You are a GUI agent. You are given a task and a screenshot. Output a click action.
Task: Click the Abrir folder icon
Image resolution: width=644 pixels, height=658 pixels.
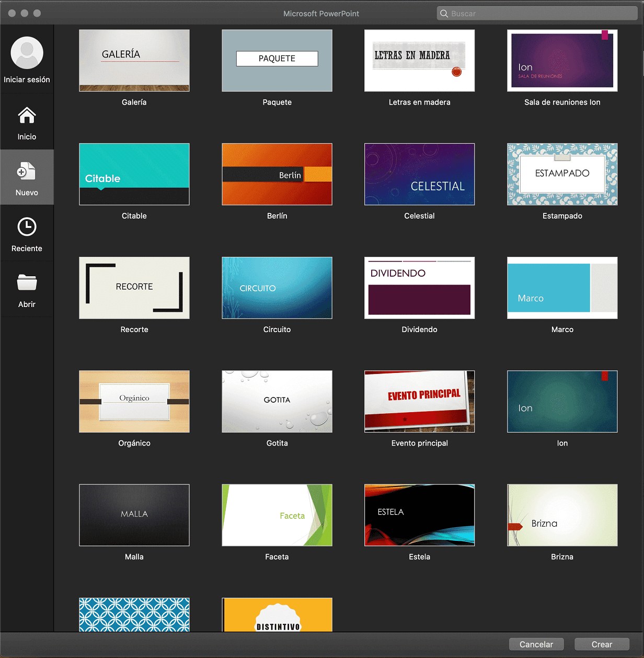[x=27, y=282]
